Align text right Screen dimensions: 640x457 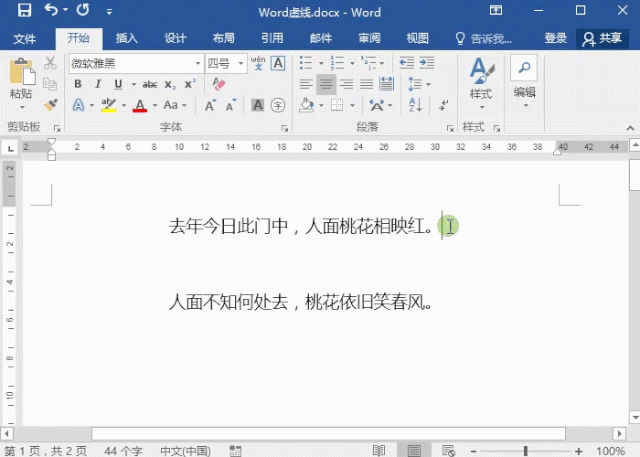point(346,84)
